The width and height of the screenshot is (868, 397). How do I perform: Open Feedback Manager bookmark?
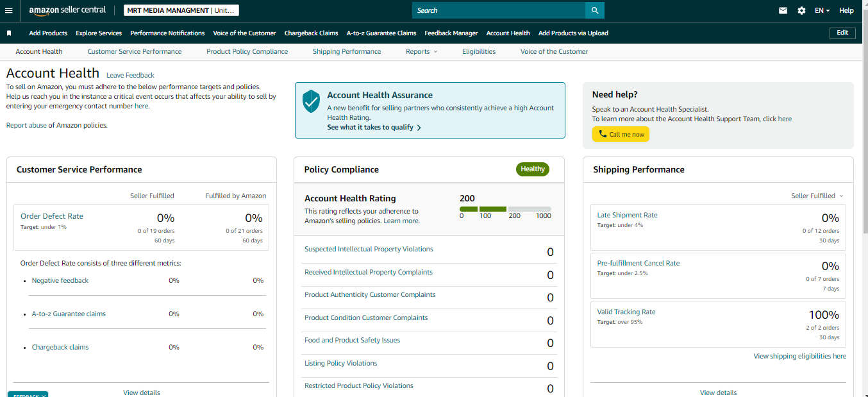[x=451, y=33]
